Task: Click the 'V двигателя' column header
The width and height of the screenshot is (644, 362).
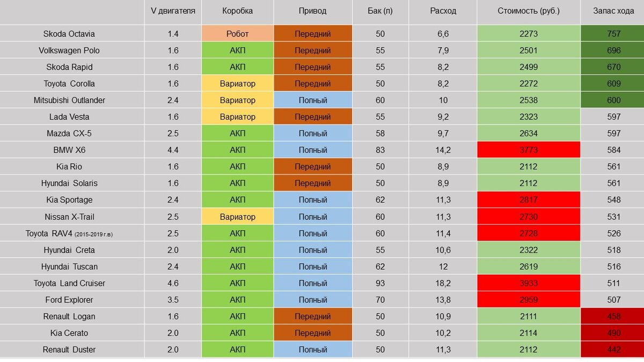Action: coord(173,11)
